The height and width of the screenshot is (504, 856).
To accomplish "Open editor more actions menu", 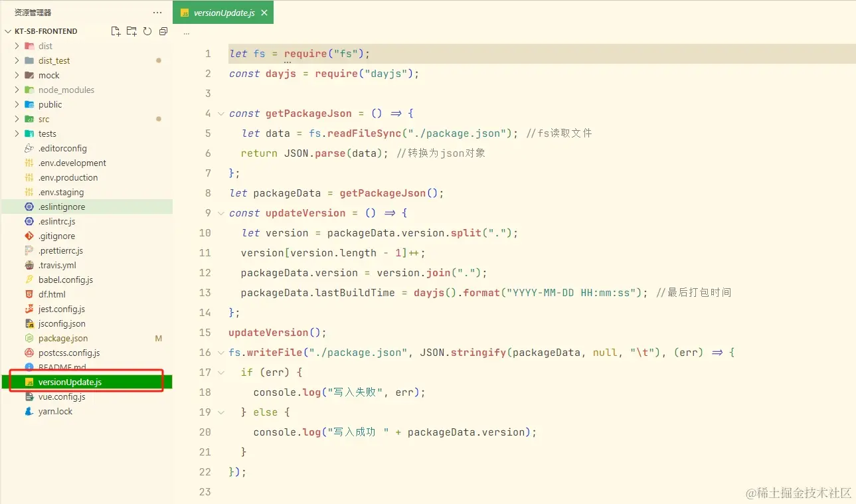I will pos(186,31).
